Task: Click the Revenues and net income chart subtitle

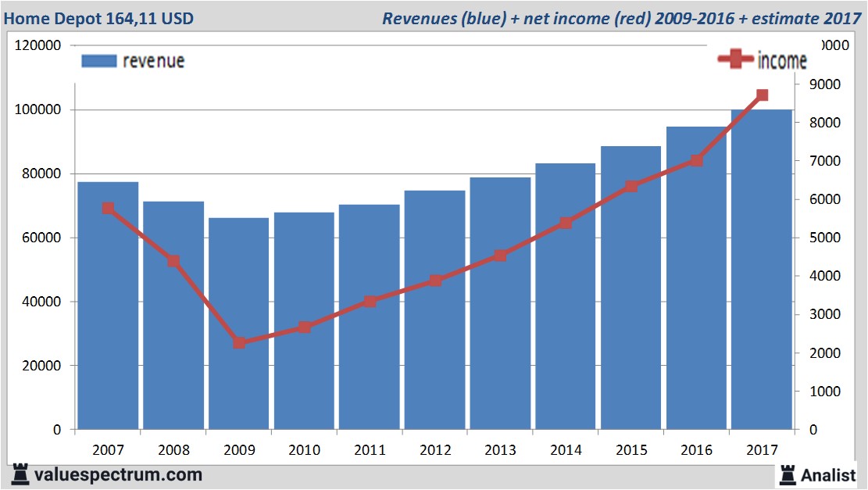Action: coord(622,18)
